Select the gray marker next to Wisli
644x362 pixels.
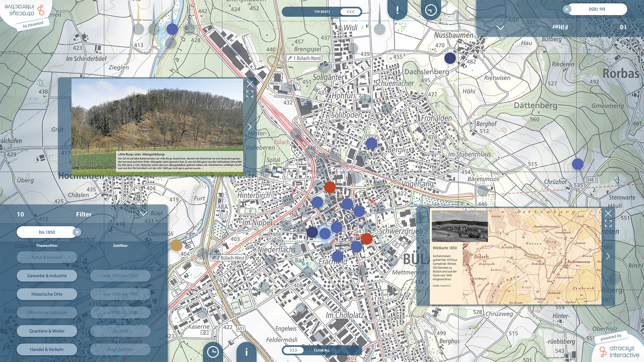point(380,29)
